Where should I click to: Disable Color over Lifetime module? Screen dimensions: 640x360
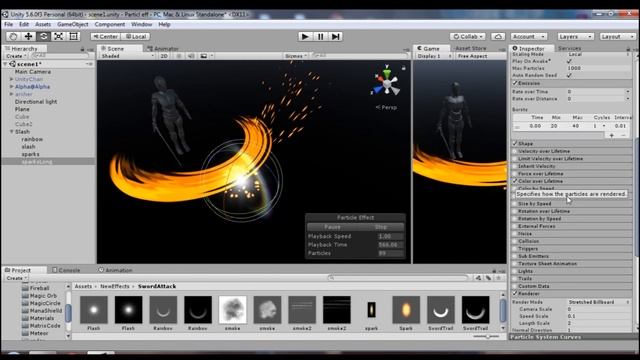pos(515,181)
